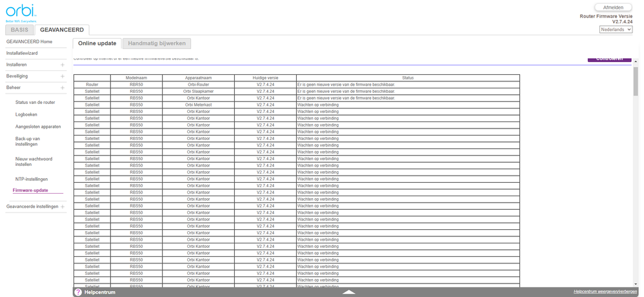
Task: Select Firmware-update in sidebar
Action: pyautogui.click(x=30, y=190)
